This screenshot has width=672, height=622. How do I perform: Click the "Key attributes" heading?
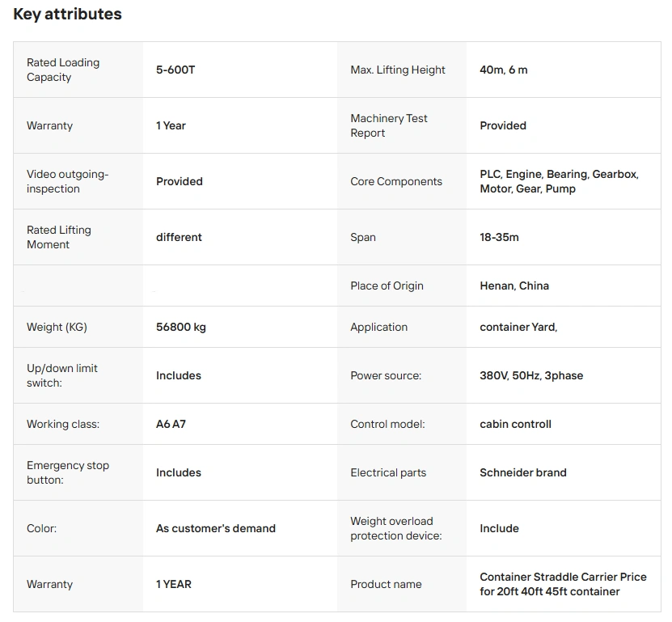click(67, 14)
